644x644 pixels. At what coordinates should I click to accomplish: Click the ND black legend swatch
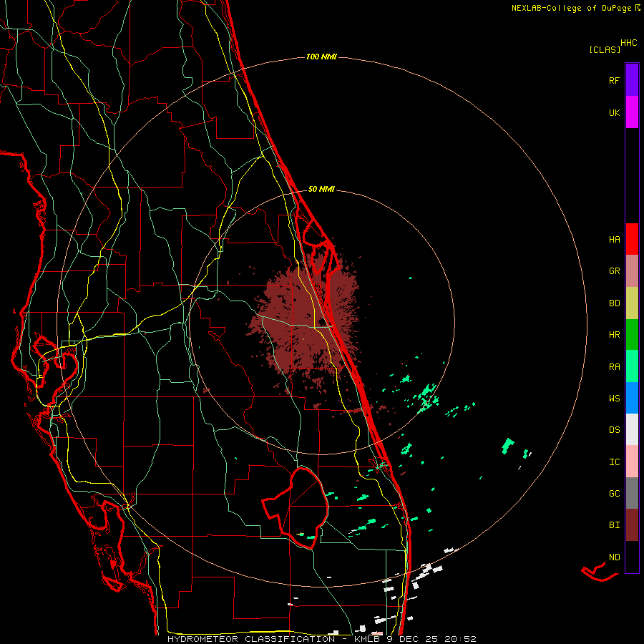click(632, 557)
